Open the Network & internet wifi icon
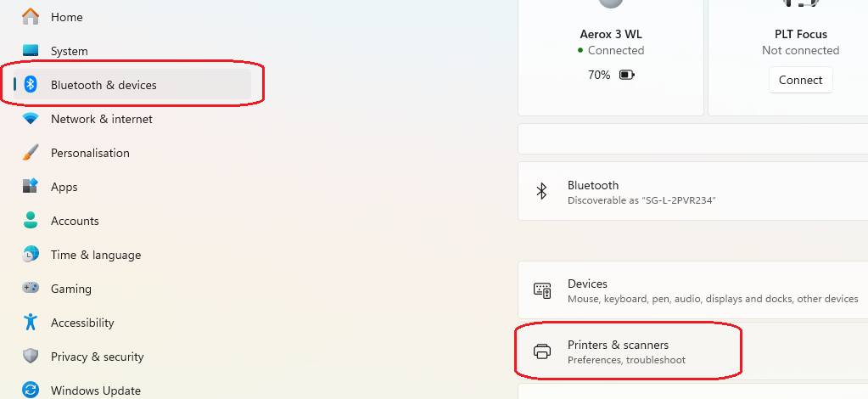 click(31, 119)
